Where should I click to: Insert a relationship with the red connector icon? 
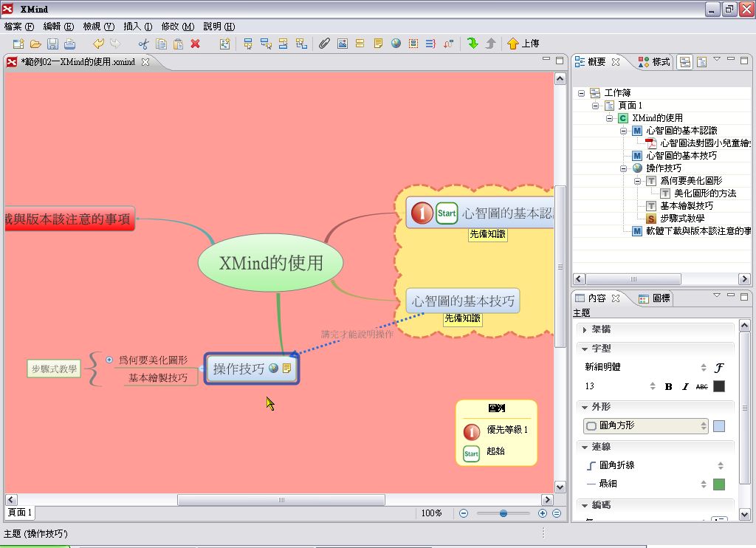pyautogui.click(x=448, y=44)
